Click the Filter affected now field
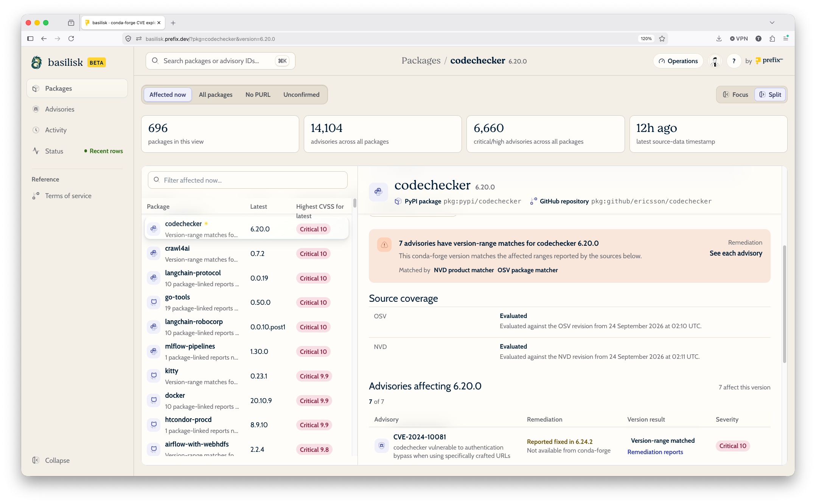Image resolution: width=816 pixels, height=504 pixels. pos(247,180)
